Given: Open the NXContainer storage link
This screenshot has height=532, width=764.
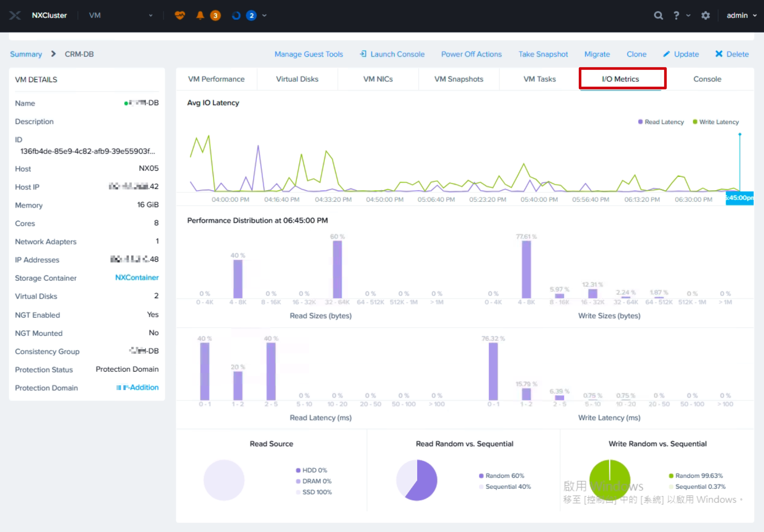Looking at the screenshot, I should point(137,277).
